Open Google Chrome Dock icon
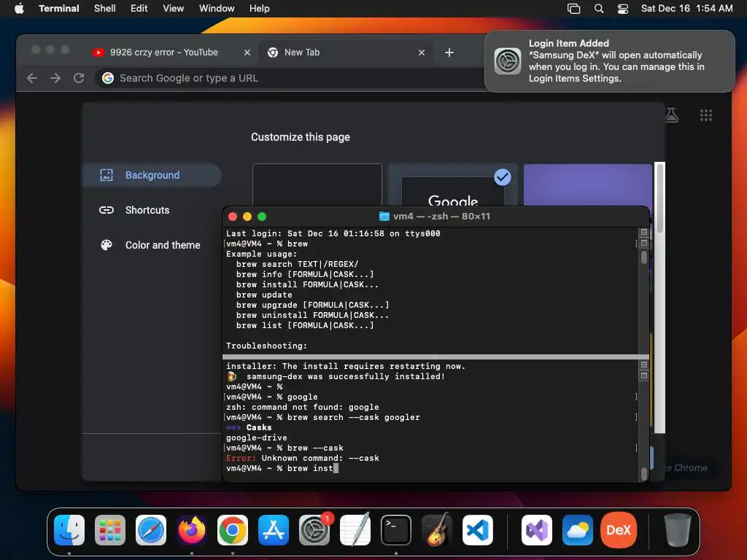747x560 pixels. [x=233, y=530]
